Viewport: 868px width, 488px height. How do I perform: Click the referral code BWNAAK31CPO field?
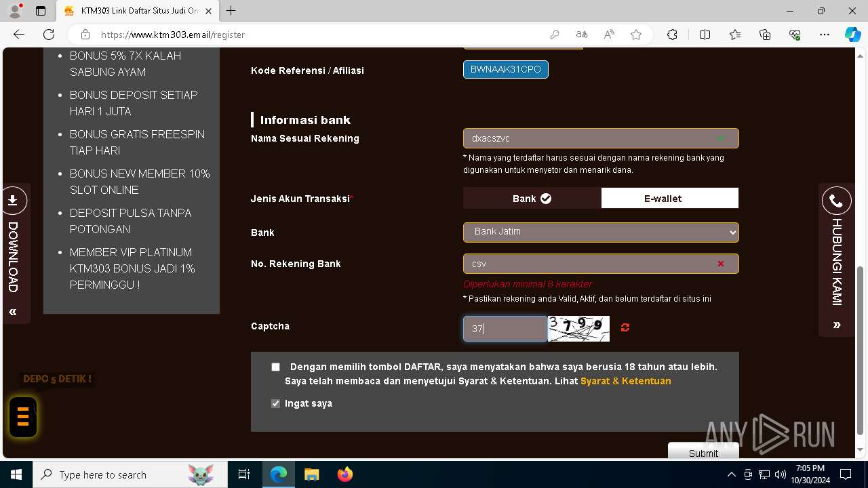coord(506,69)
